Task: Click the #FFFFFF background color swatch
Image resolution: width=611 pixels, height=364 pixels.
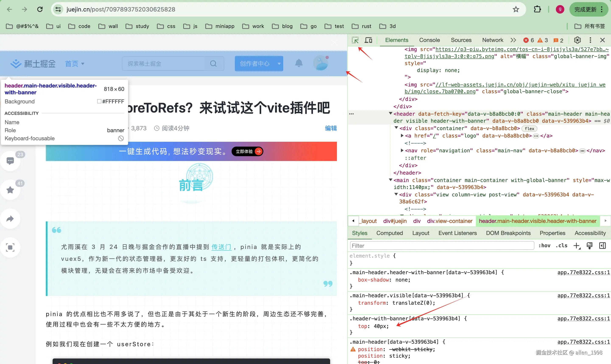Action: [99, 101]
